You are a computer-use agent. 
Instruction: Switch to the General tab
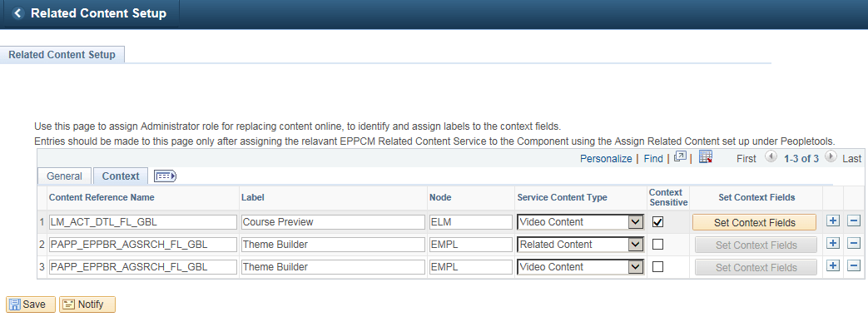(64, 176)
